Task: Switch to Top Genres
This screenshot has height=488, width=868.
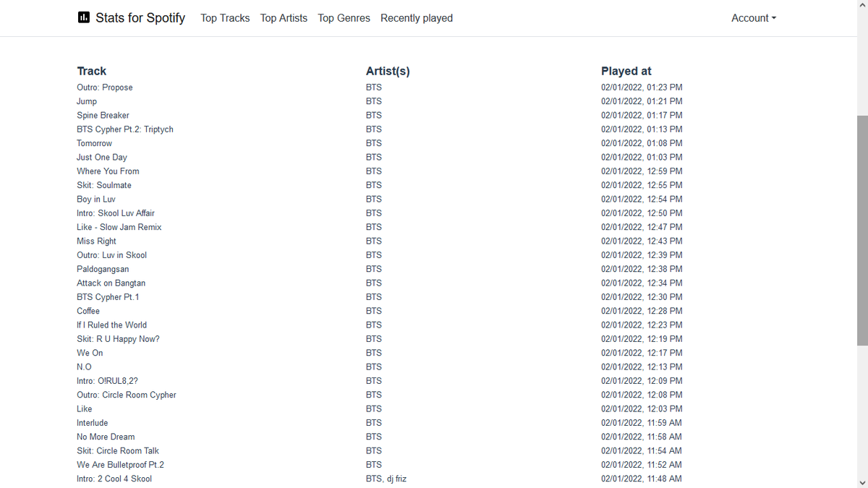Action: tap(344, 18)
